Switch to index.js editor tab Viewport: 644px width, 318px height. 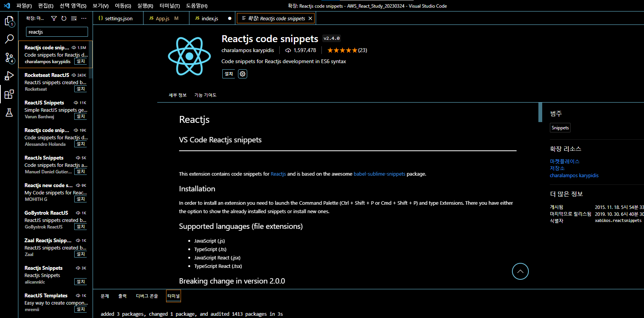pos(213,18)
